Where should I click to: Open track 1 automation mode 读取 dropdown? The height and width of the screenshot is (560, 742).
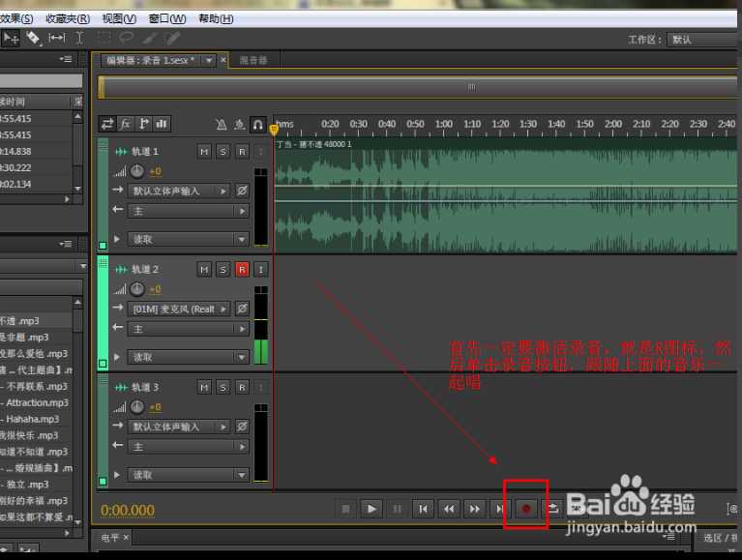189,239
